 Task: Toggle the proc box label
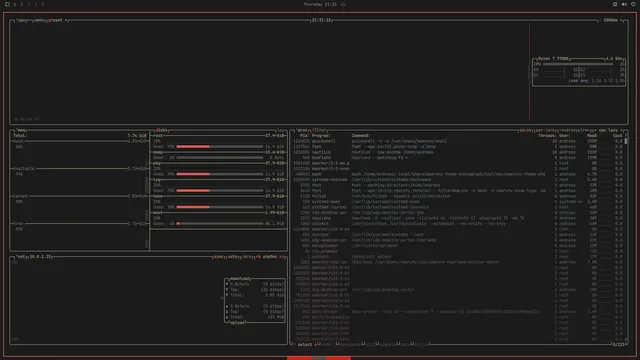pos(302,130)
